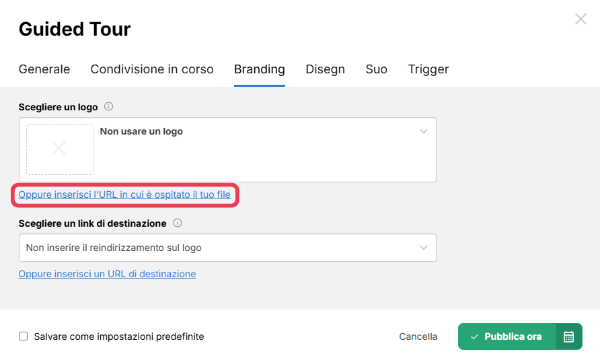600x364 pixels.
Task: Click the empty logo placeholder thumbnail
Action: (x=60, y=149)
